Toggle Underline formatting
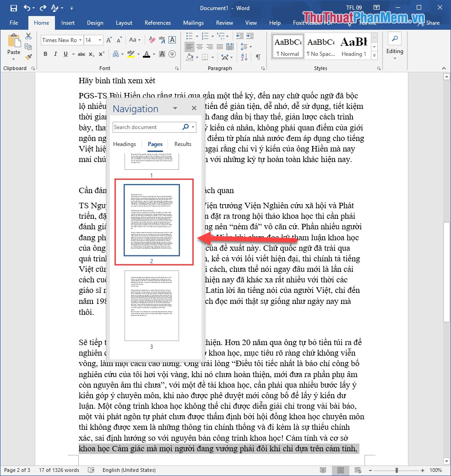The height and width of the screenshot is (476, 451). coord(65,54)
